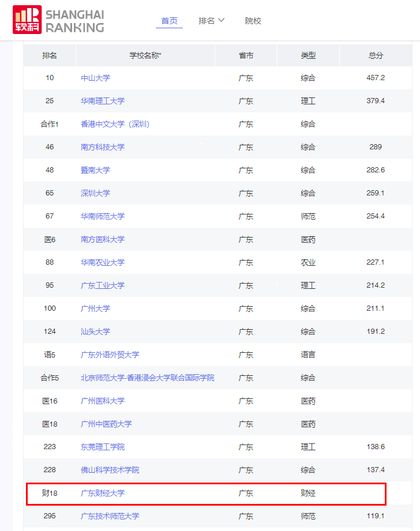Open the 广东外语外贸大学 link
The image size is (420, 531).
point(110,355)
